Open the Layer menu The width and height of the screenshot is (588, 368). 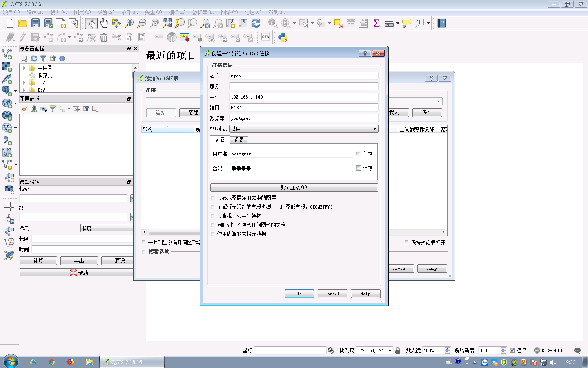point(82,12)
